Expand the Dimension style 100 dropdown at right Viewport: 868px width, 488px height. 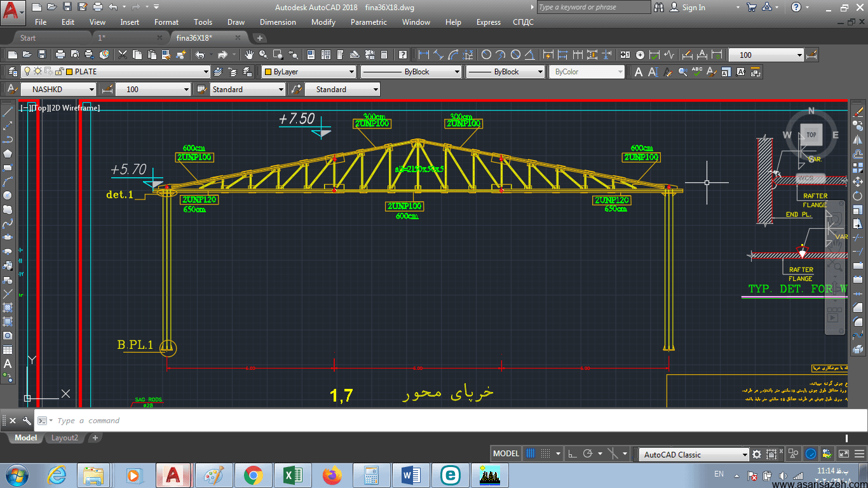(799, 55)
